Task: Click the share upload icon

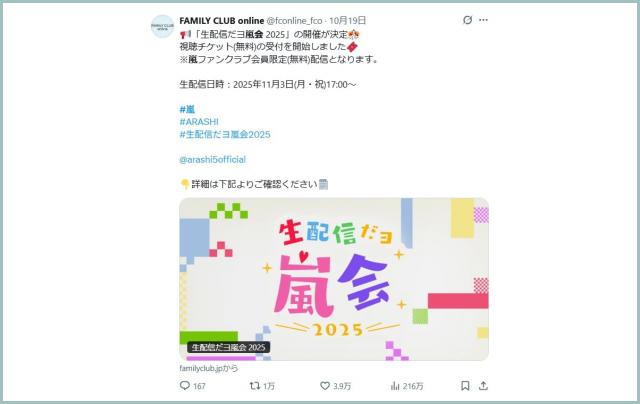Action: [483, 386]
